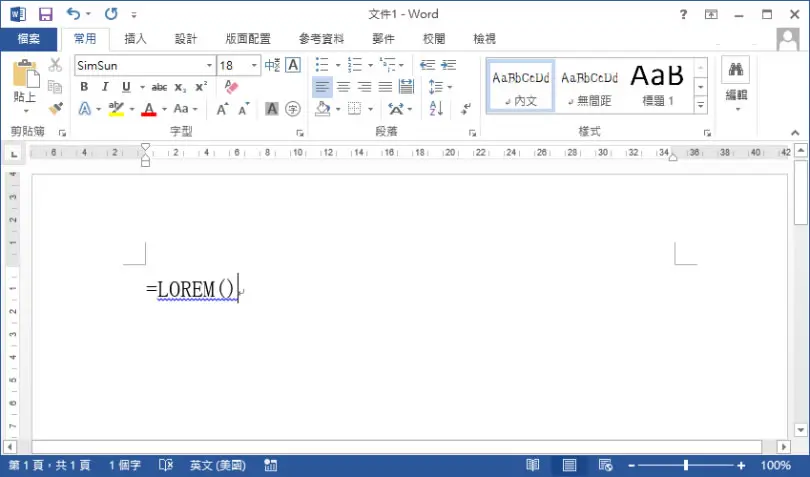
Task: Toggle Italic formatting
Action: pos(105,87)
